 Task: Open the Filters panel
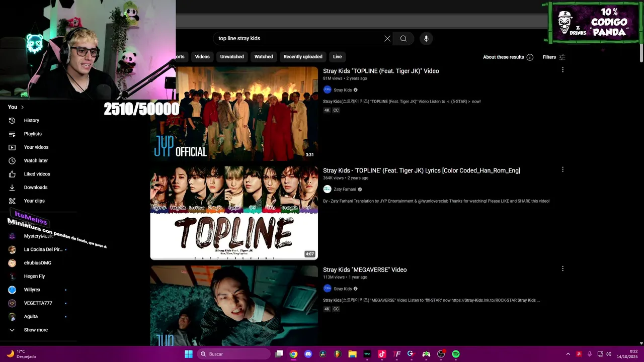pos(554,57)
